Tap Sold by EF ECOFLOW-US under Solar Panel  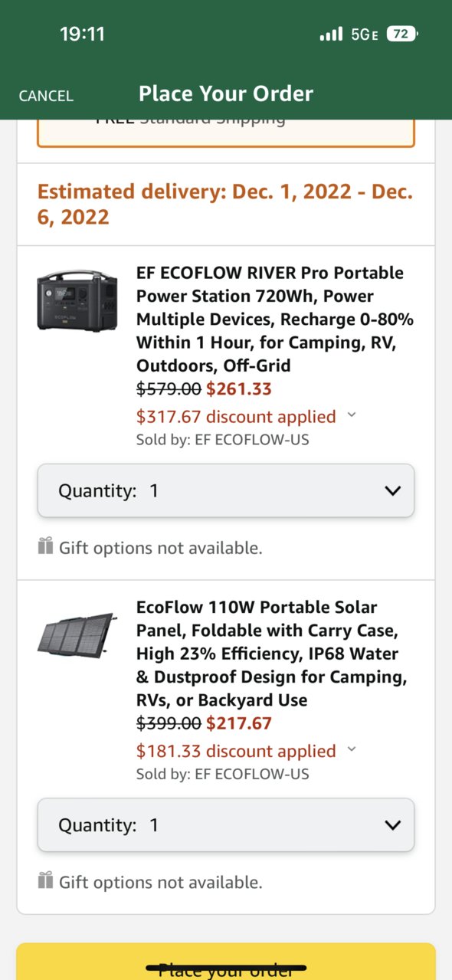223,774
